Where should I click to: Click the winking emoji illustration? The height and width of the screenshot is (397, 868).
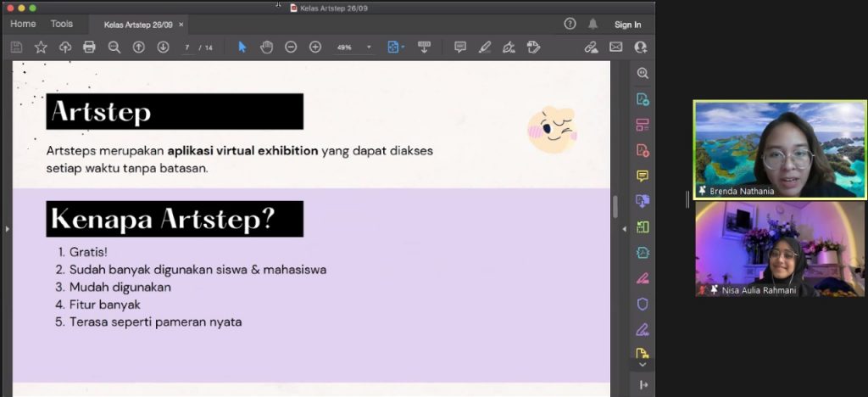[552, 130]
